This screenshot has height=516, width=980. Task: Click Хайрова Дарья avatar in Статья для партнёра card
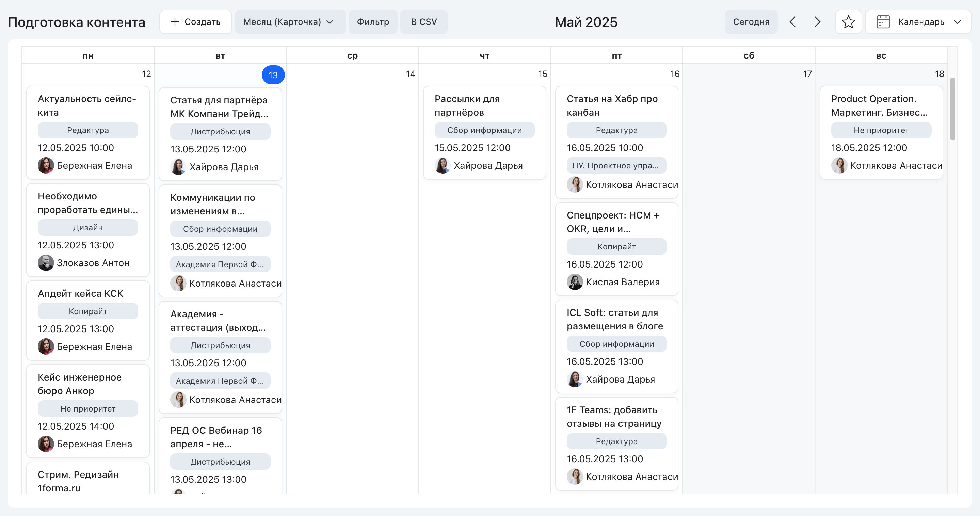[x=178, y=167]
